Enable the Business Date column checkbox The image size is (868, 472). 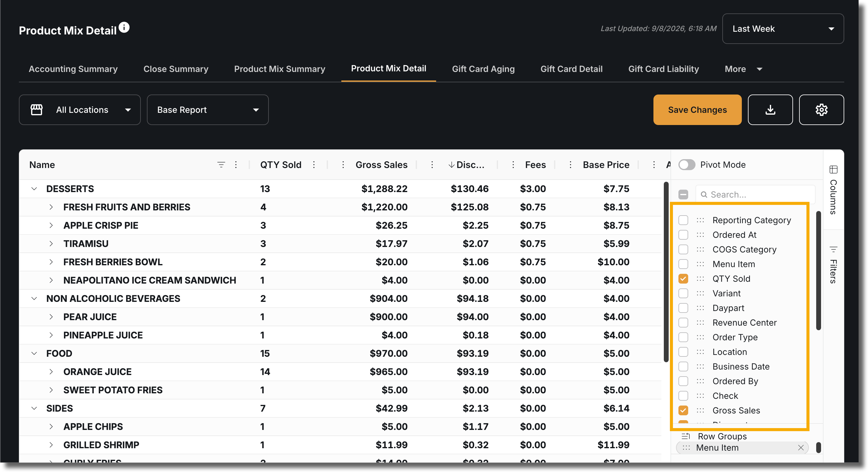pos(683,367)
